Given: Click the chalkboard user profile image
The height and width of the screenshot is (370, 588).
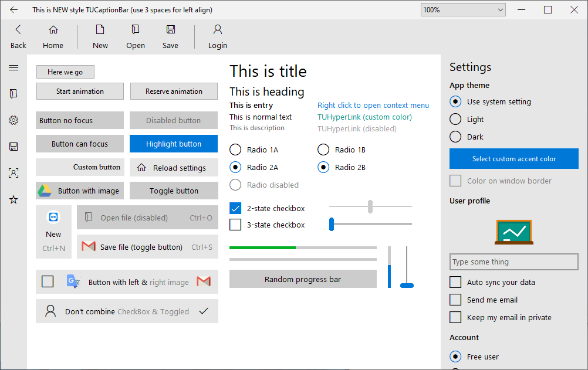Looking at the screenshot, I should pyautogui.click(x=513, y=232).
